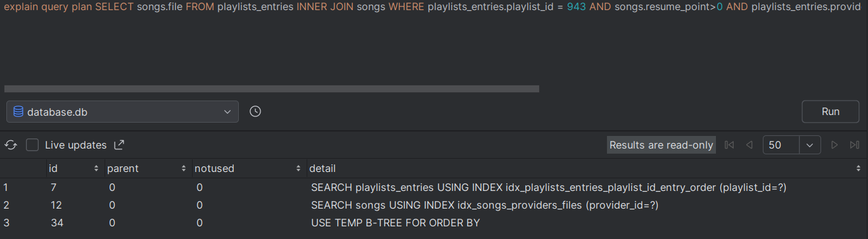The width and height of the screenshot is (868, 239).
Task: Open the database.db selector dropdown
Action: coord(122,111)
